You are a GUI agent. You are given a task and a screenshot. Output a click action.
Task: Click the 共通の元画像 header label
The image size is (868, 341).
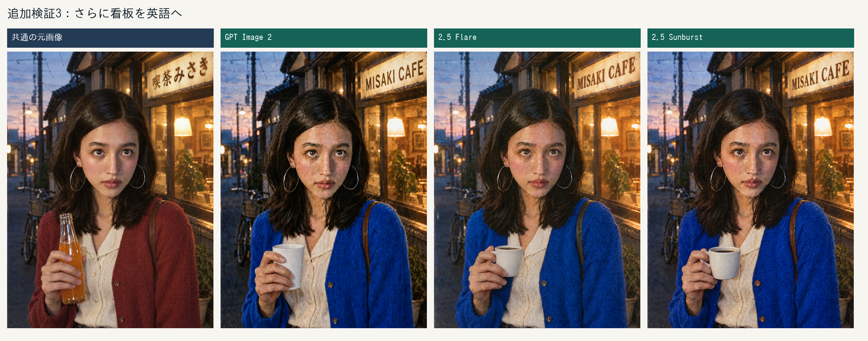[x=110, y=38]
